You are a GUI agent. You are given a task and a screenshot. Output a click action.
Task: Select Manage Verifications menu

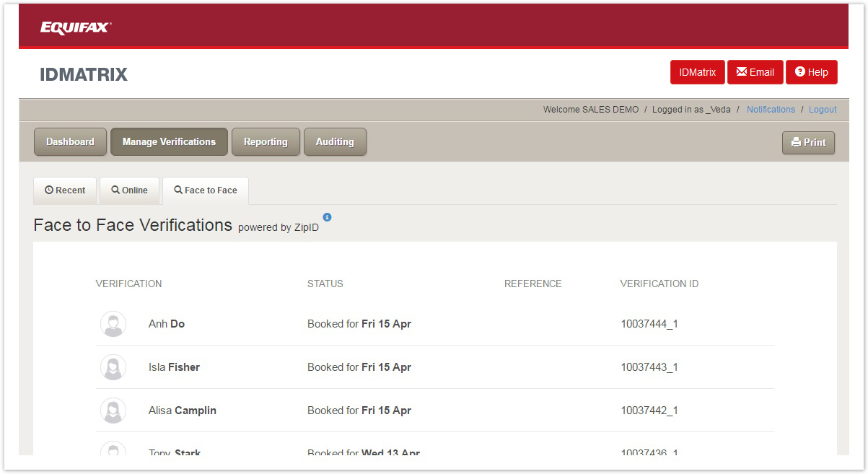[x=169, y=141]
